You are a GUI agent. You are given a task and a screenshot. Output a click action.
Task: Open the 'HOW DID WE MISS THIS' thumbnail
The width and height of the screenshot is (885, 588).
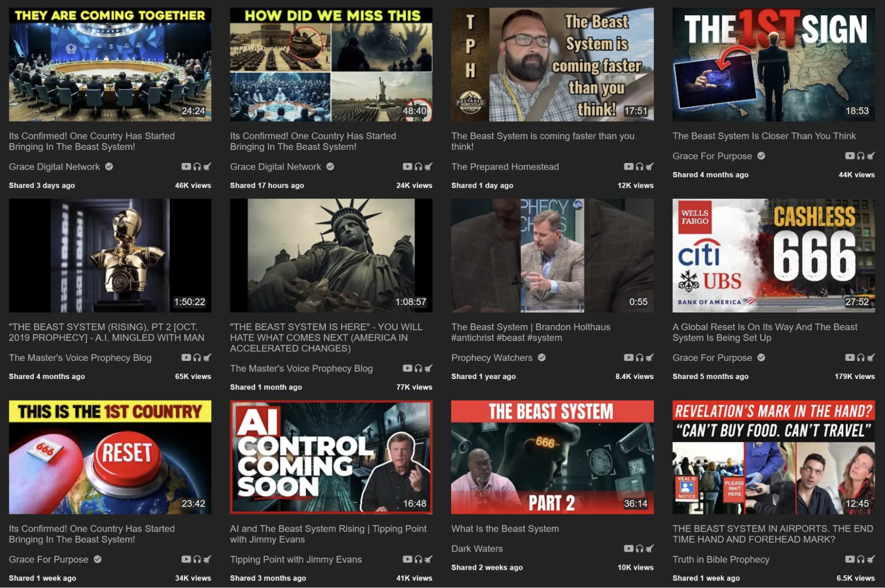(331, 65)
